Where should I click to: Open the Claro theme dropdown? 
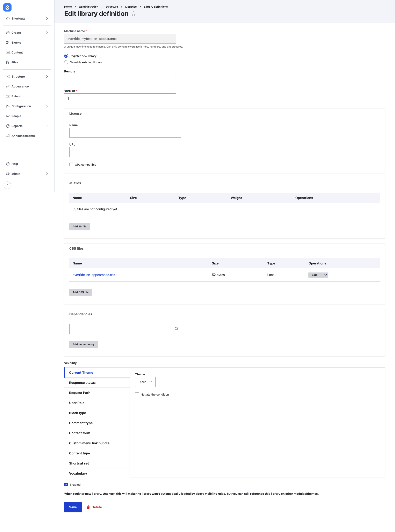pos(145,382)
